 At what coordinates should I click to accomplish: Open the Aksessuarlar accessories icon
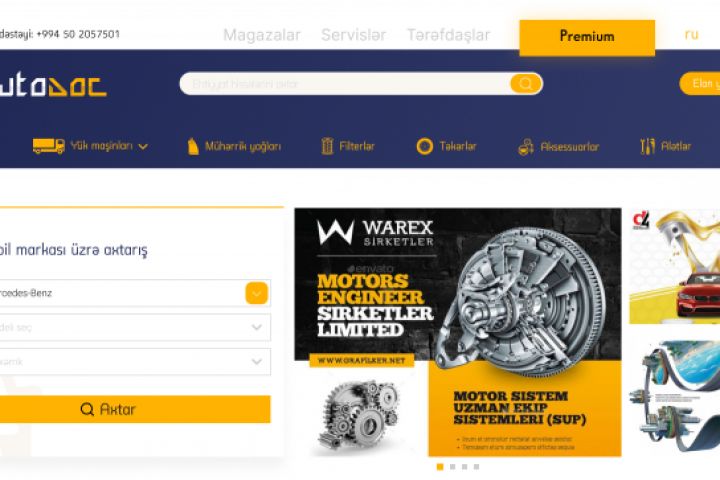[x=526, y=147]
